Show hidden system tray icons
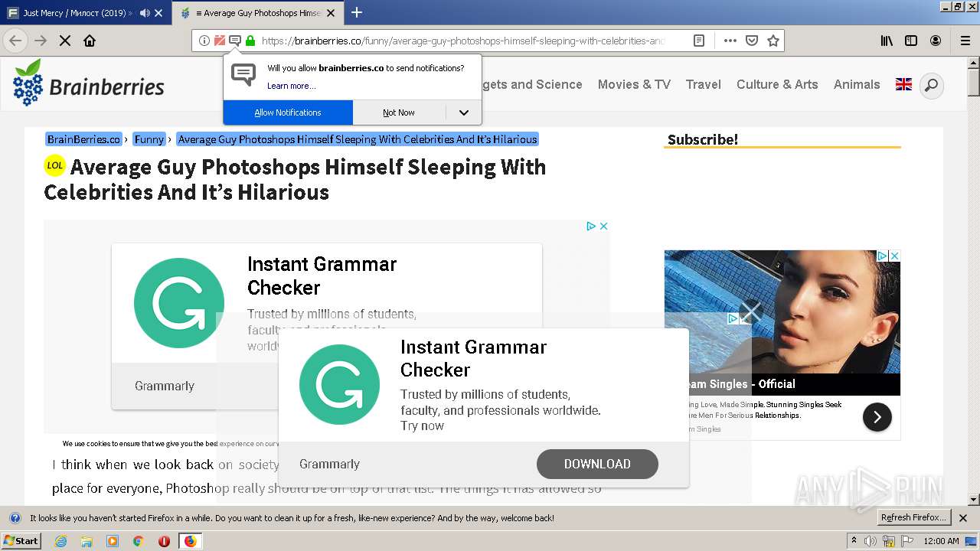The image size is (980, 551). point(854,541)
